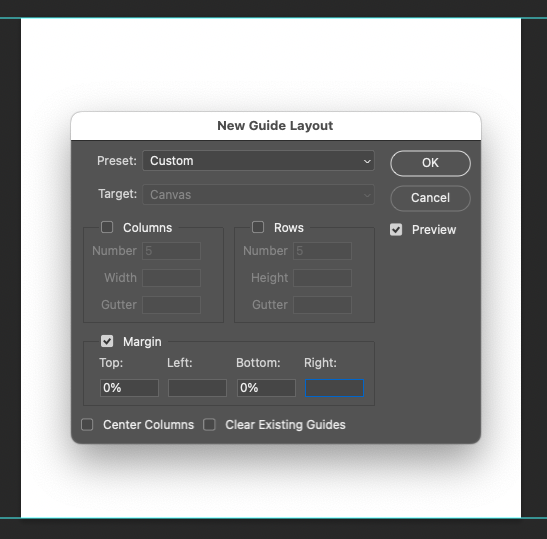Screen dimensions: 547x539
Task: Focus the Top margin field
Action: [x=129, y=388]
